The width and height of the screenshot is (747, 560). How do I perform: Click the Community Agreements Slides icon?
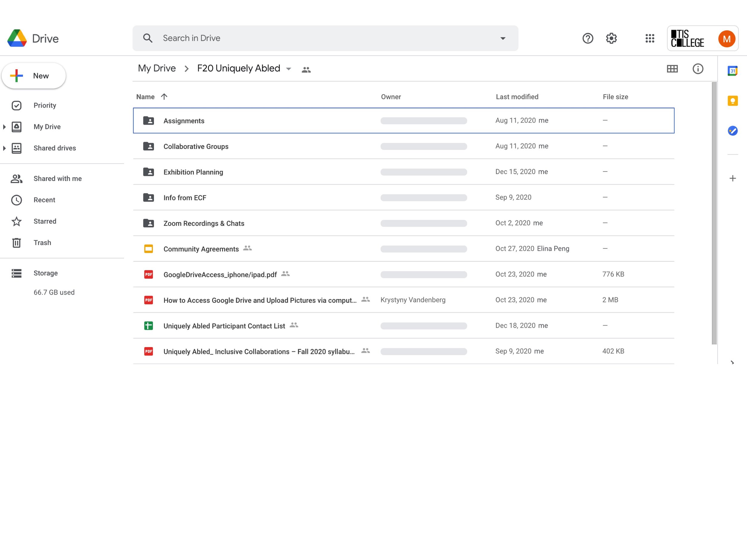[148, 249]
